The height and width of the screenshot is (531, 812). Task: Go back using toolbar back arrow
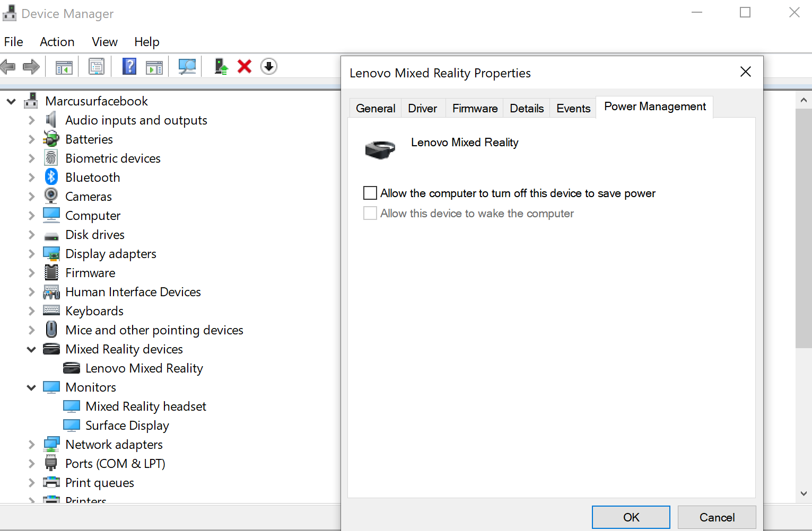(x=8, y=67)
